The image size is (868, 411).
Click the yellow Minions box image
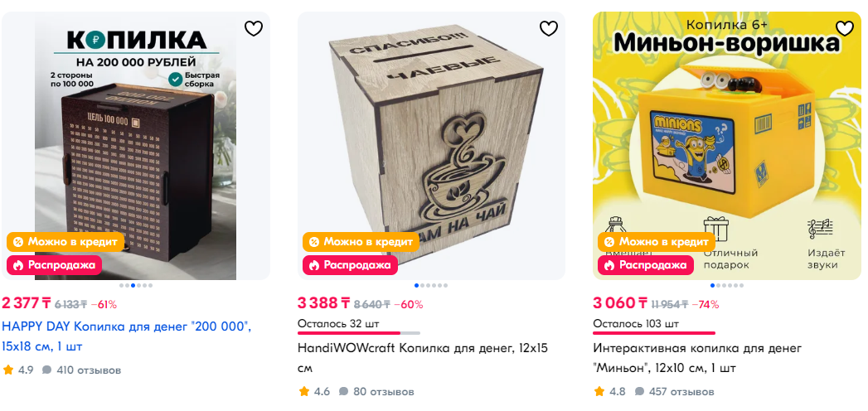[x=727, y=146]
